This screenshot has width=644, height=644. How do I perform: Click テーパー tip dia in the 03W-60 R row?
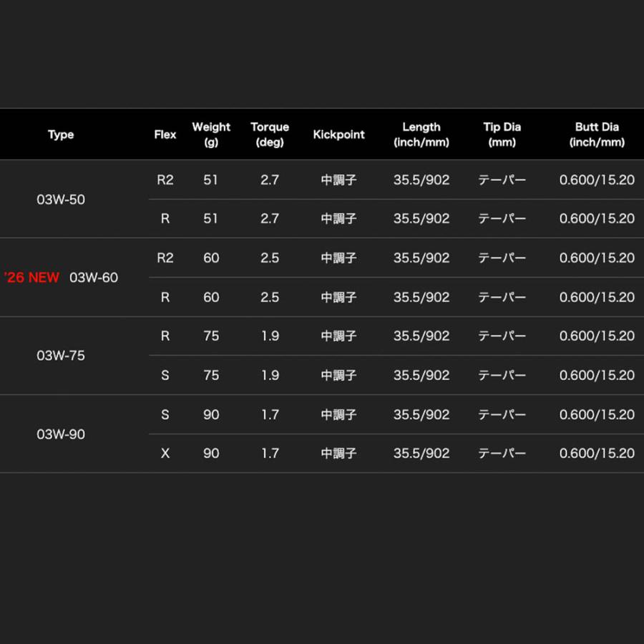(x=502, y=298)
